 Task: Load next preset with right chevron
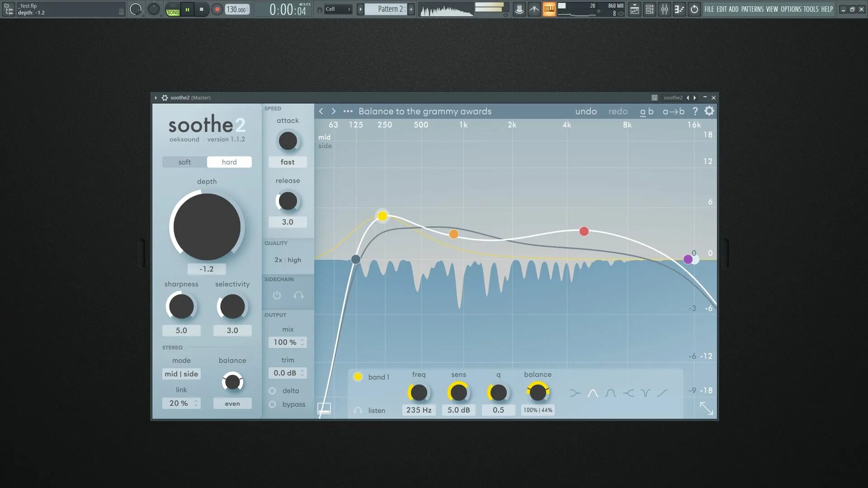[334, 111]
